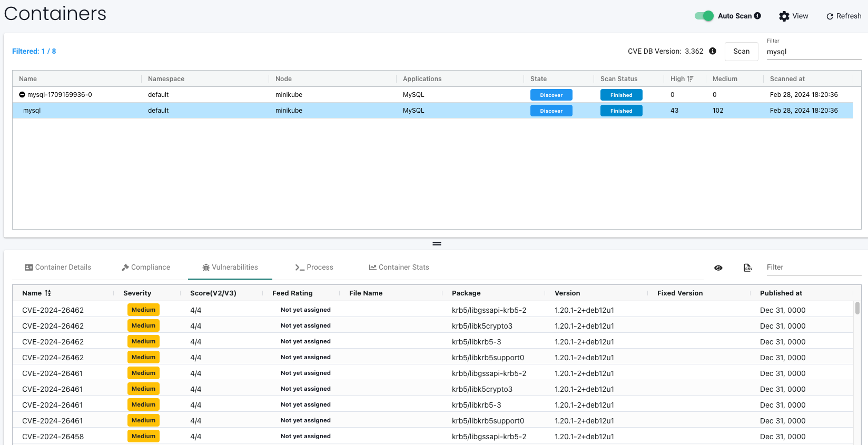Sort vulnerabilities by the Name sort icon
Viewport: 868px width, 445px height.
point(48,293)
